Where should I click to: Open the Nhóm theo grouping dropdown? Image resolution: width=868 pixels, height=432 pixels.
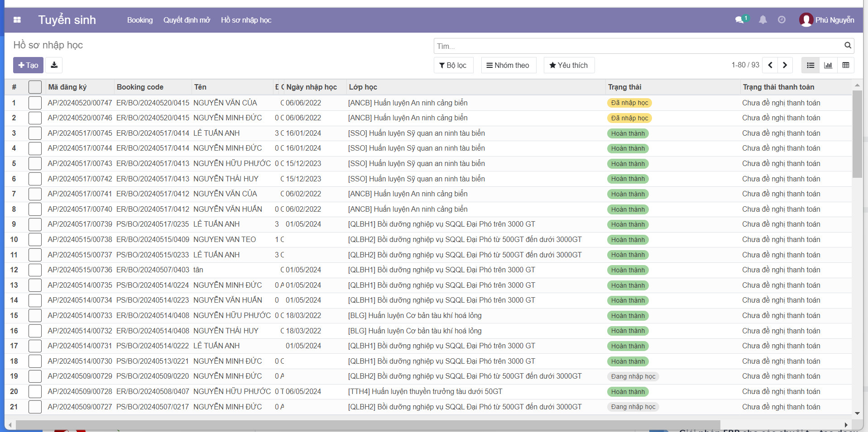click(508, 65)
